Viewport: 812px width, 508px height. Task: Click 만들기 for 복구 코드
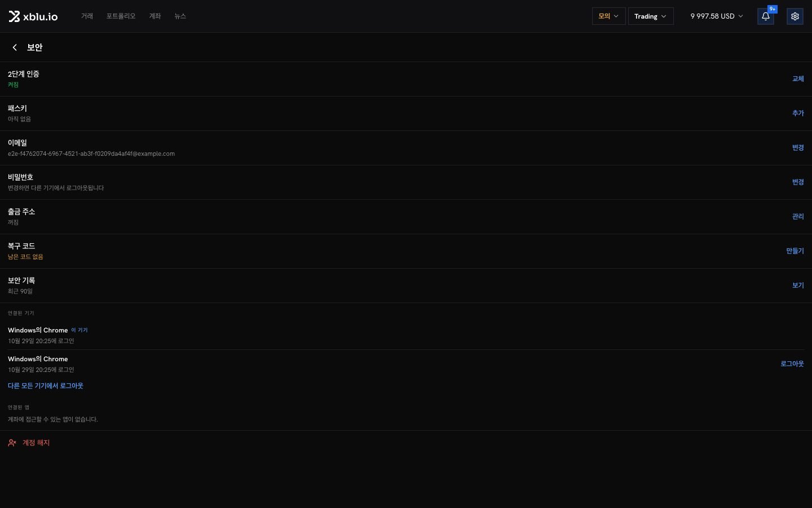(x=795, y=251)
